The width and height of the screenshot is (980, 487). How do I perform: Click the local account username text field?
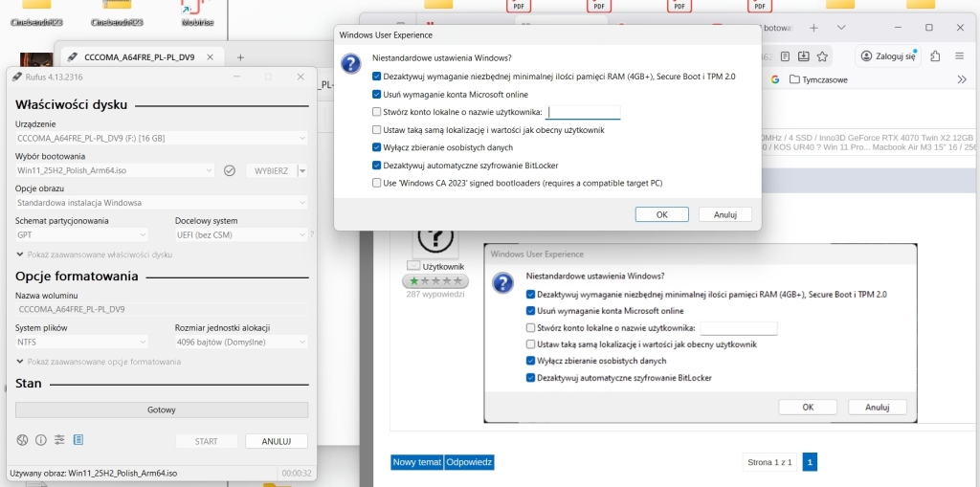click(x=583, y=113)
